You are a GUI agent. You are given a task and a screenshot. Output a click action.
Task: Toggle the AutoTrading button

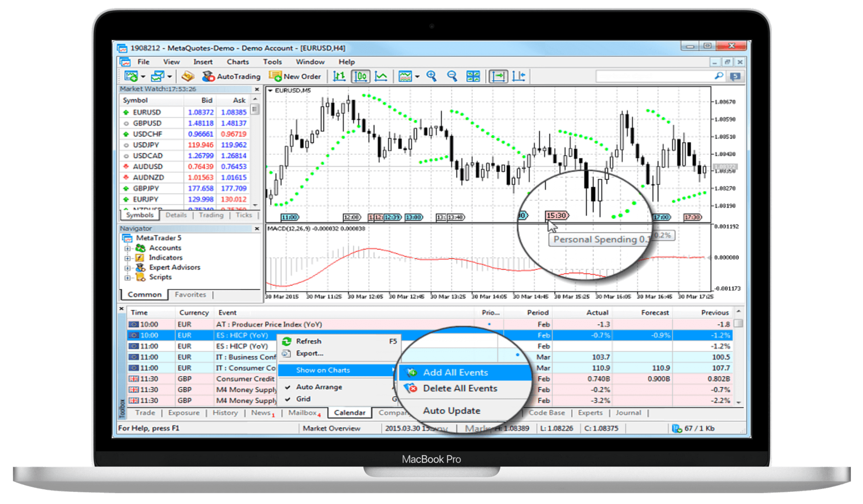(x=231, y=76)
